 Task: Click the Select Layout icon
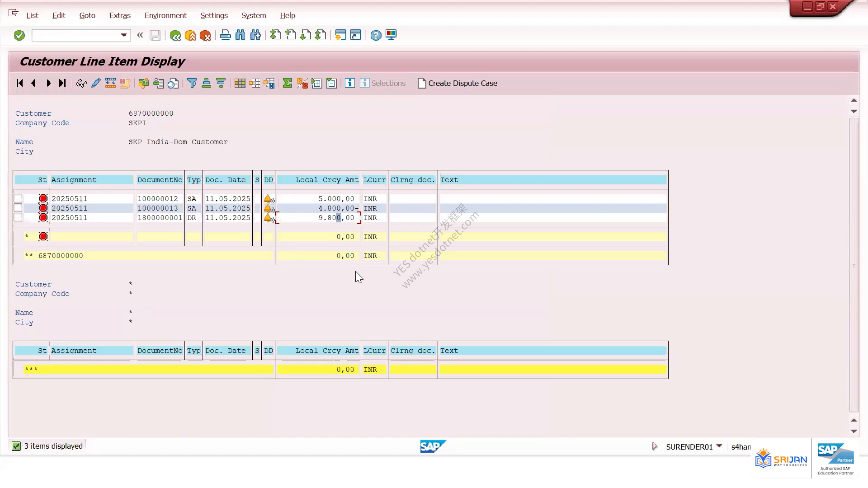pos(255,83)
